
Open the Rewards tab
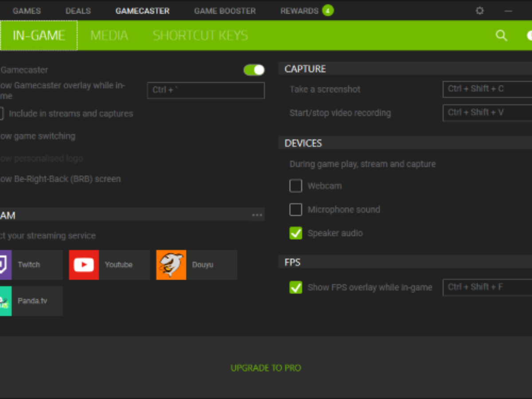[299, 11]
